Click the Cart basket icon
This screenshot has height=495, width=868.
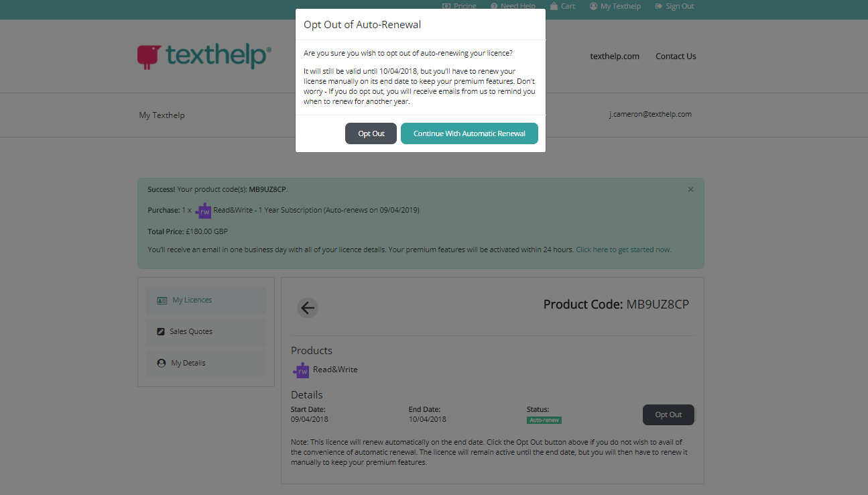pyautogui.click(x=554, y=6)
